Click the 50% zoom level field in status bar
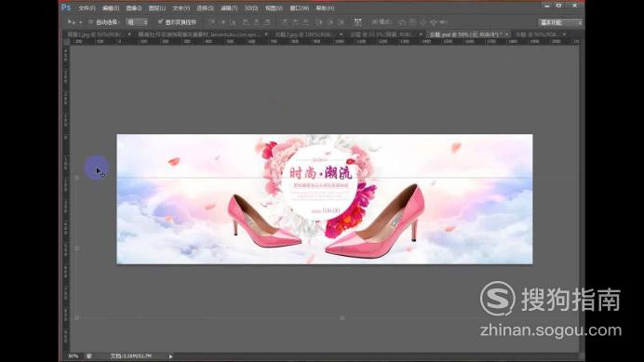The image size is (644, 362). coord(74,355)
